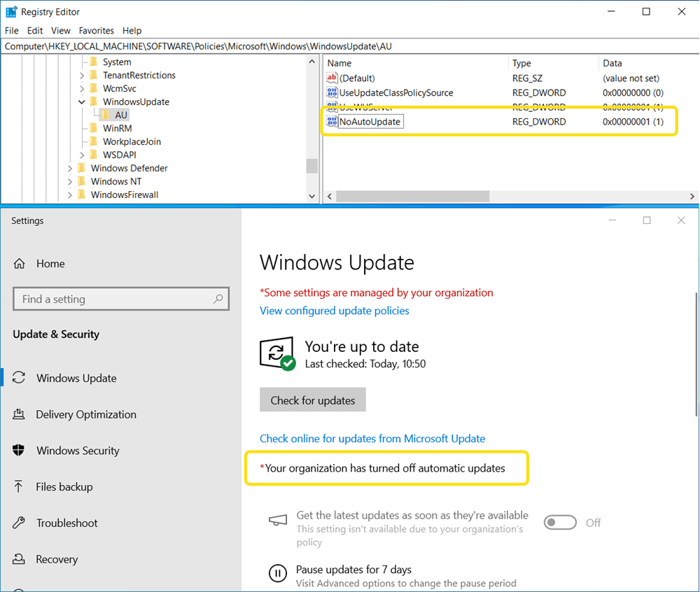Click the pause icon beside Pause updates
Screen dimensions: 700x592
click(x=278, y=573)
